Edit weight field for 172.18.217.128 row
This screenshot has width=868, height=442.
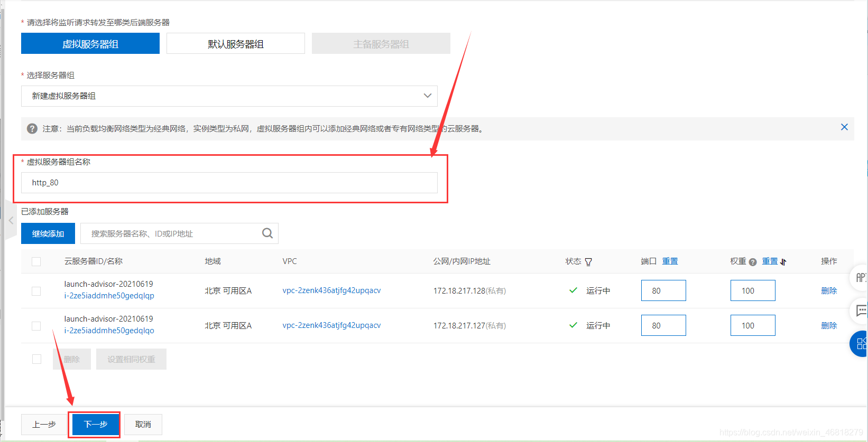(x=753, y=290)
